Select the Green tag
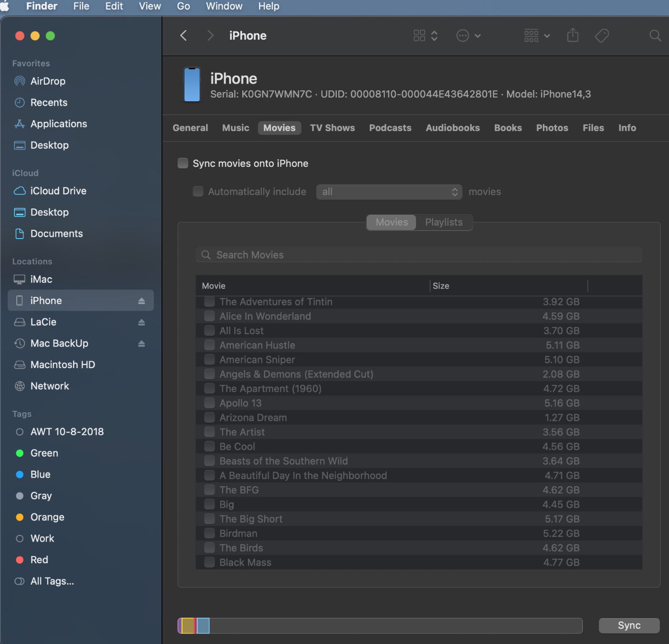 [44, 453]
